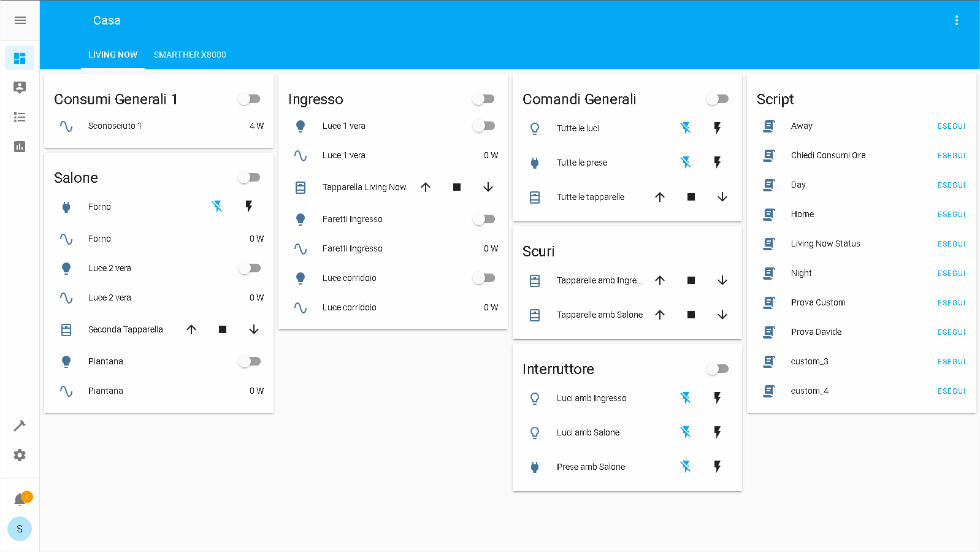The image size is (980, 552).
Task: Stop Tutte le tapparelle
Action: (691, 197)
